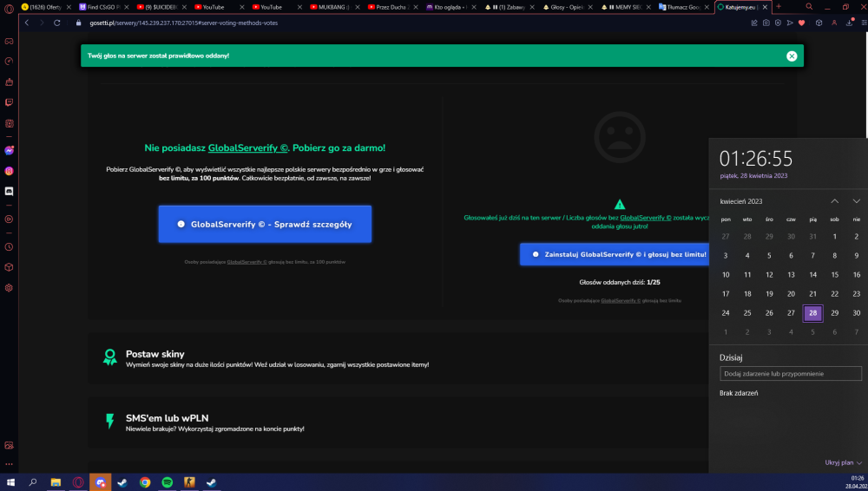Image resolution: width=868 pixels, height=491 pixels.
Task: Click "Dodaj zdarzenie lub przypomnienie" field
Action: 791,374
